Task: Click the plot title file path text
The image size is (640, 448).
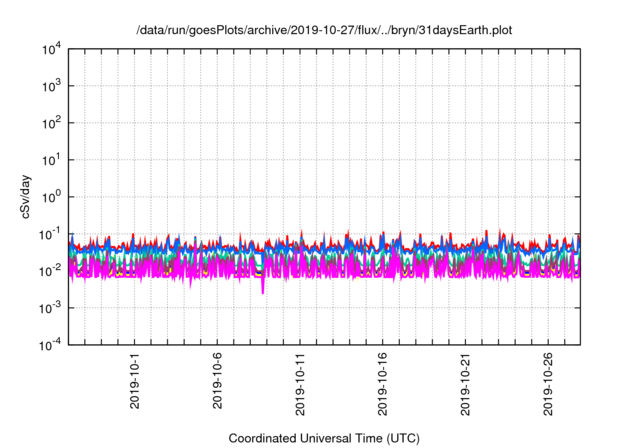Action: 323,30
